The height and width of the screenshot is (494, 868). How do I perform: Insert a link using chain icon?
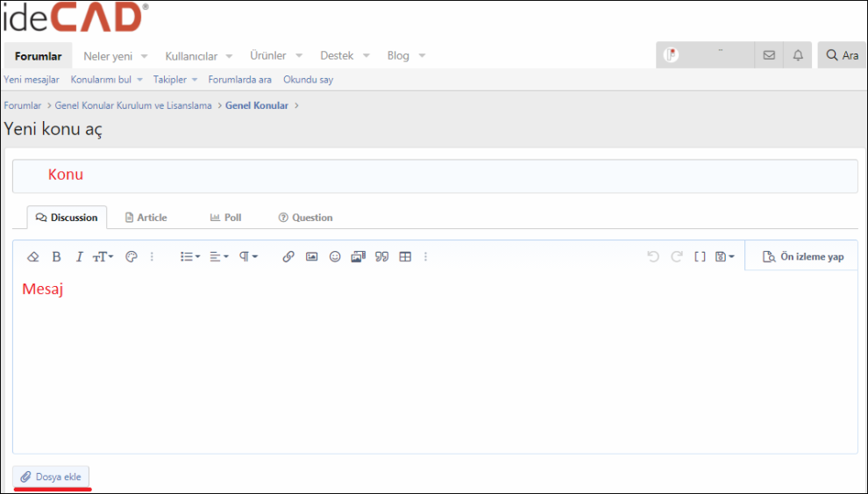pos(288,257)
